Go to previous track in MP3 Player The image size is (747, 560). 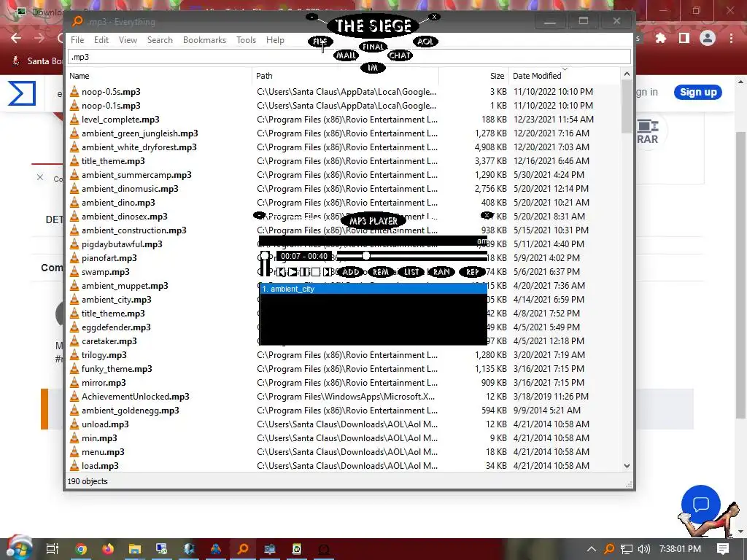click(x=281, y=272)
